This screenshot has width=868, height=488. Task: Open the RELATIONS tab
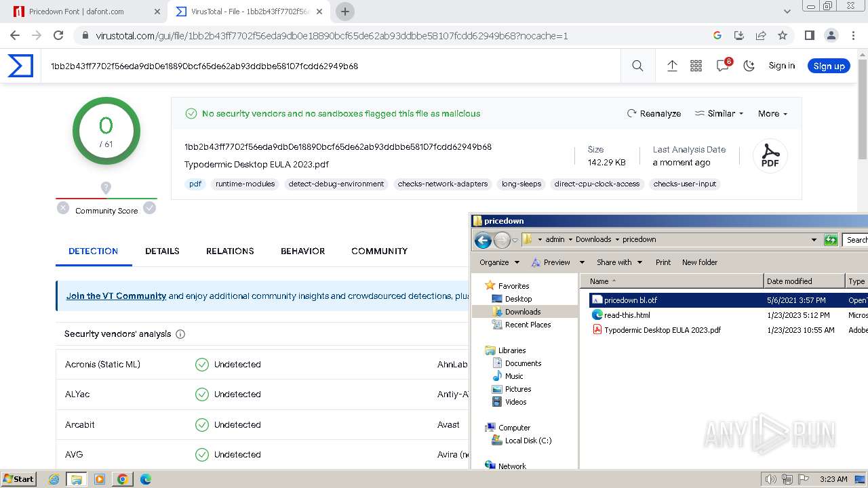(230, 251)
